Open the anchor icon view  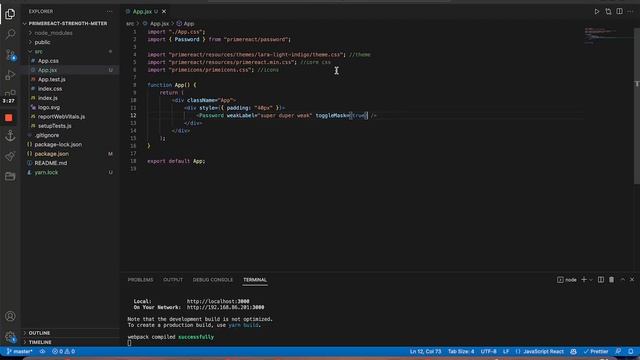[x=10, y=136]
